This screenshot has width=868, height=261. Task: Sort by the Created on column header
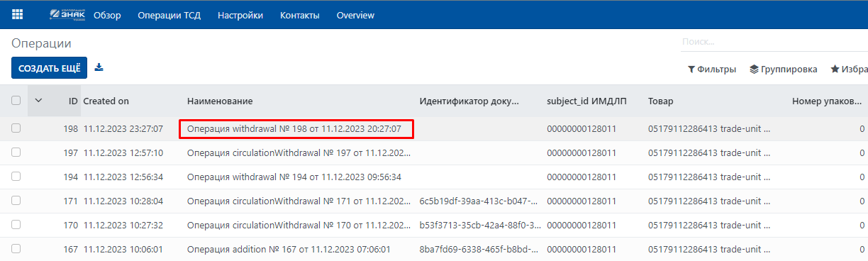[x=106, y=101]
